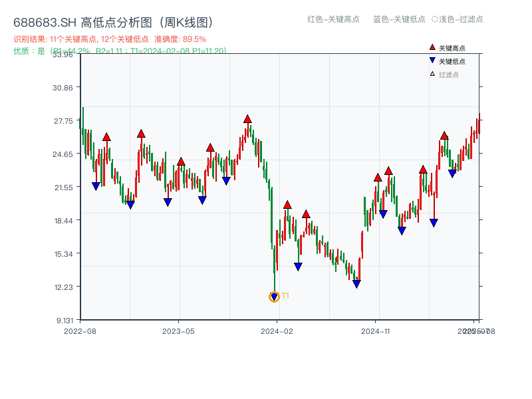
Task: Select the blue low marker at the 2024-08 bottom
Action: pos(357,282)
